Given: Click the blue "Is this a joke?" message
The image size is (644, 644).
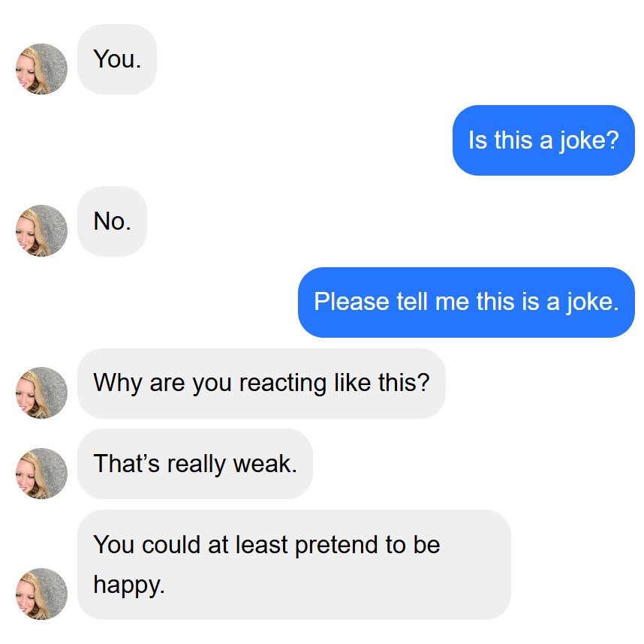Looking at the screenshot, I should point(543,140).
